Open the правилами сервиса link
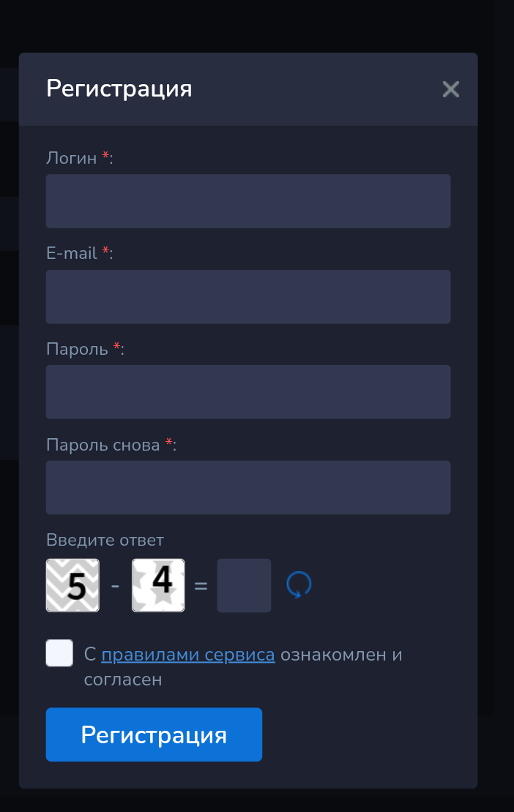514x812 pixels. [x=188, y=655]
